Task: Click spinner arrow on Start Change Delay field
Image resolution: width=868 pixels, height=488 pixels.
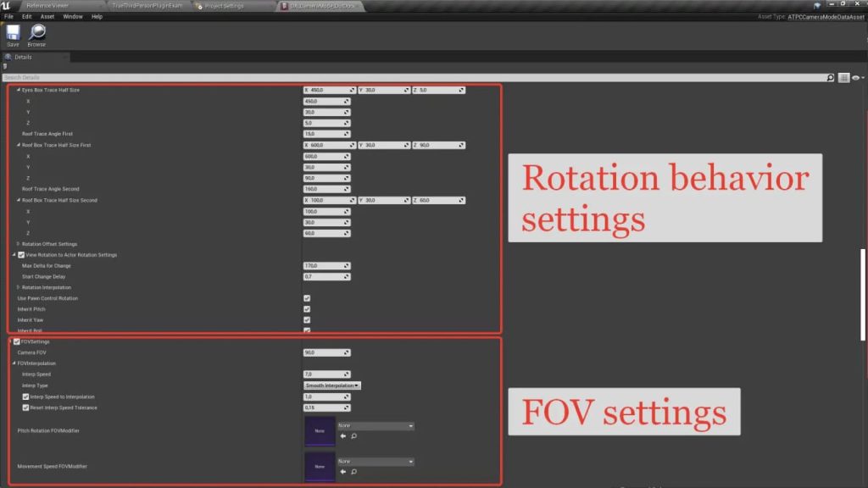Action: [x=347, y=277]
